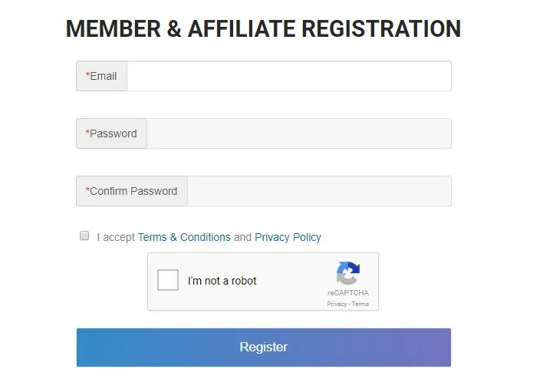Open the reCAPTCHA Terms link
This screenshot has width=543, height=392.
360,304
